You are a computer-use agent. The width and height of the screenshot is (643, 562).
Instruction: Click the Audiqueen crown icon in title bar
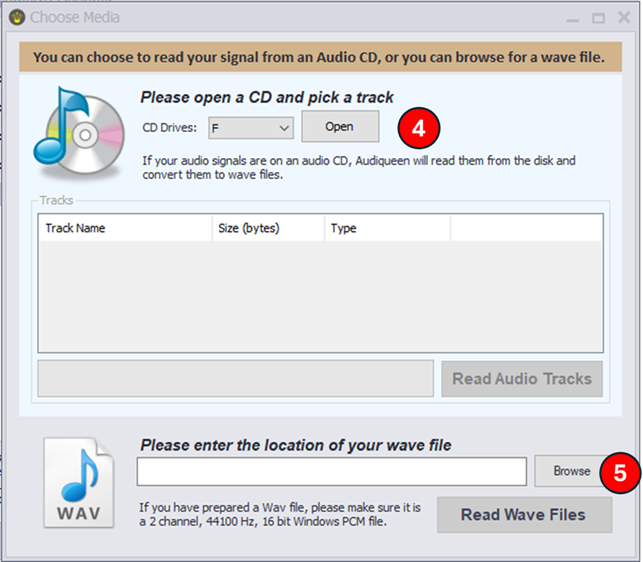(x=17, y=17)
